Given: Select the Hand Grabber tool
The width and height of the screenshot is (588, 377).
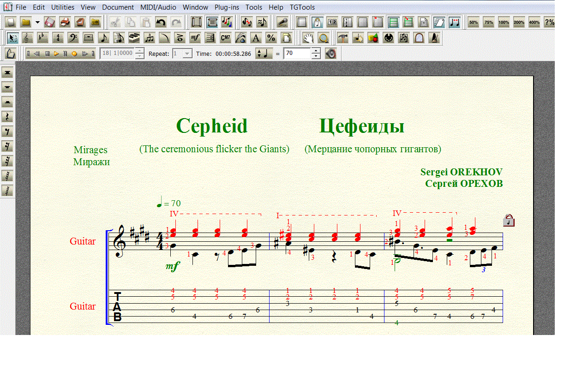Looking at the screenshot, I should tap(308, 38).
